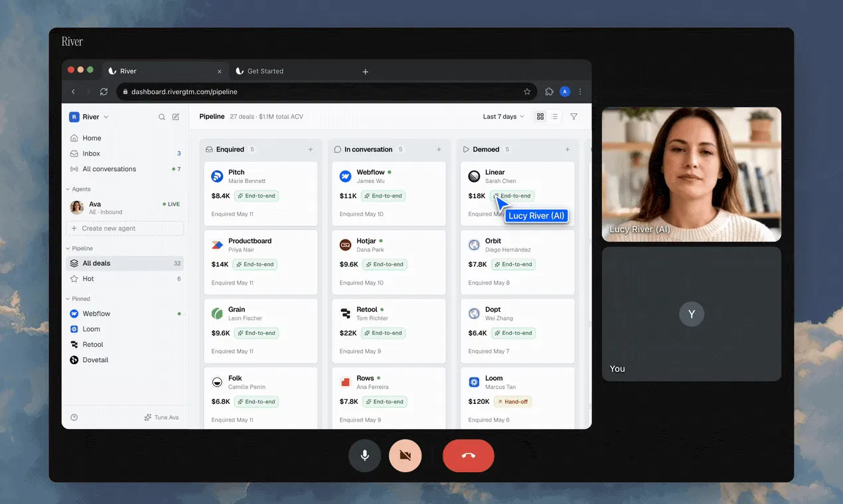Open the pipeline filter icon
This screenshot has height=504, width=843.
[574, 117]
